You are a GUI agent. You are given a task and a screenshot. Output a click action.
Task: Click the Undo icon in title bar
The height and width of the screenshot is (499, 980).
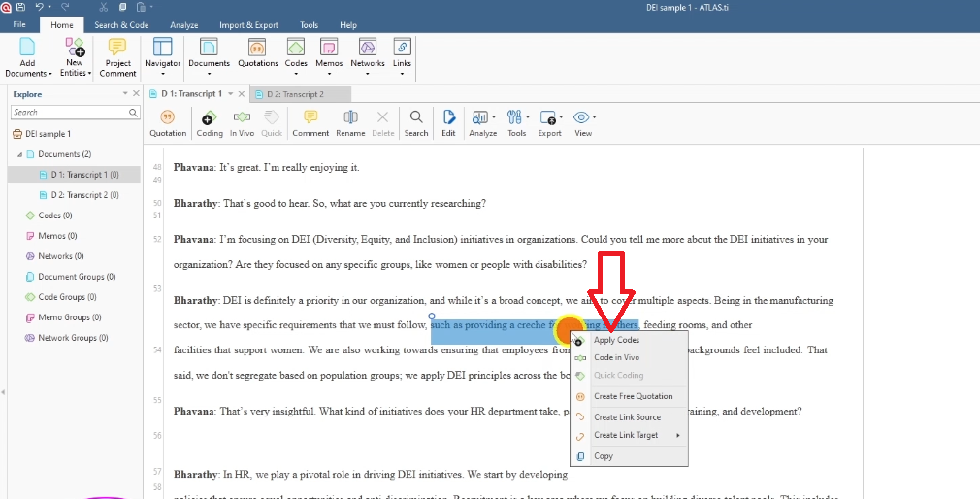click(x=40, y=8)
